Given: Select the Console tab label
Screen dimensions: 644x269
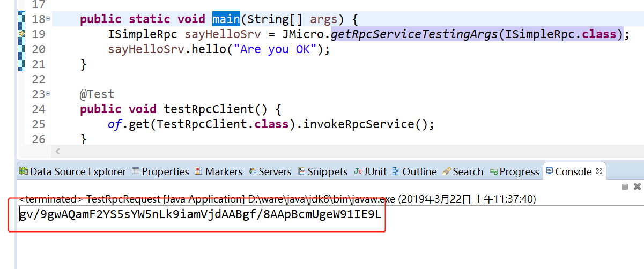Looking at the screenshot, I should (x=573, y=171).
